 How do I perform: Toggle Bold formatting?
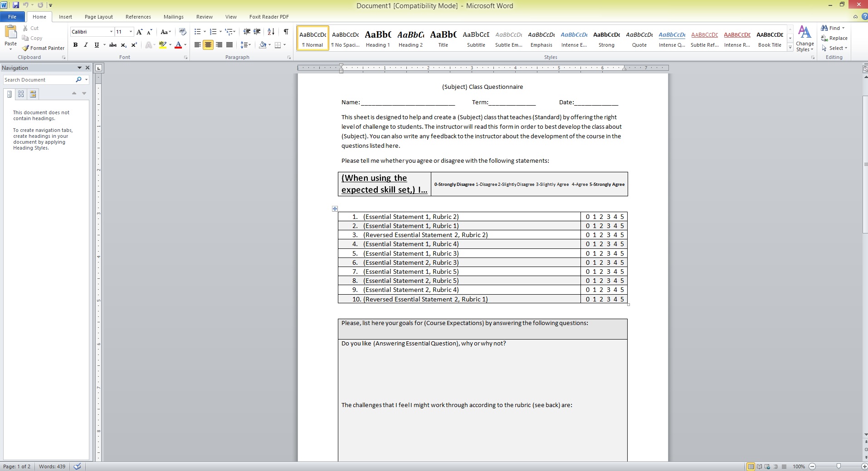pyautogui.click(x=75, y=45)
